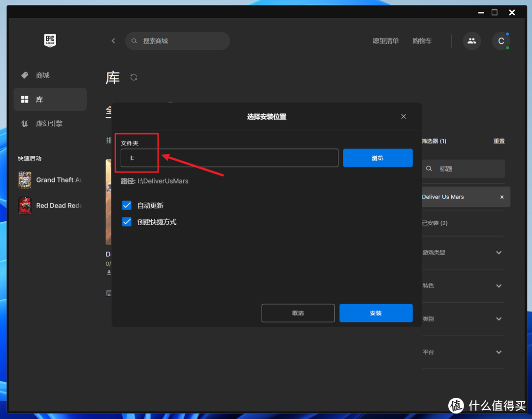Screen dimensions: 532x419
Task: Select the 已安装 (2) filter option
Action: pos(434,223)
